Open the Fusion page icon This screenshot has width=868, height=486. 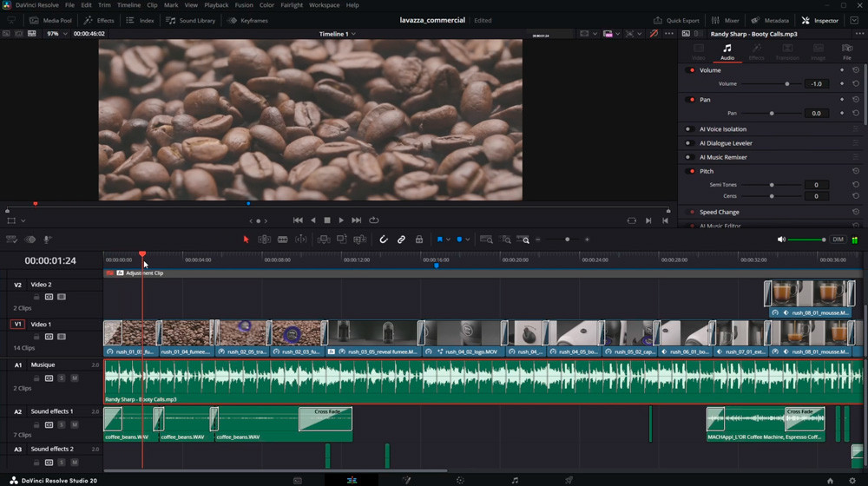pos(406,481)
